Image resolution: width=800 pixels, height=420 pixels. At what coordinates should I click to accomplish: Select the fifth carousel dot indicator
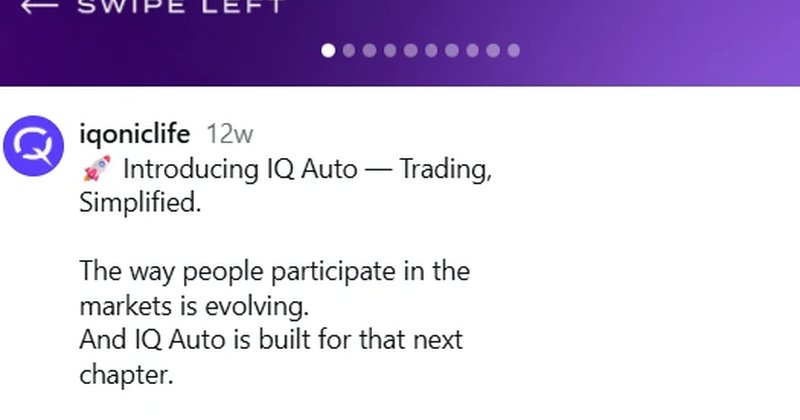click(411, 51)
